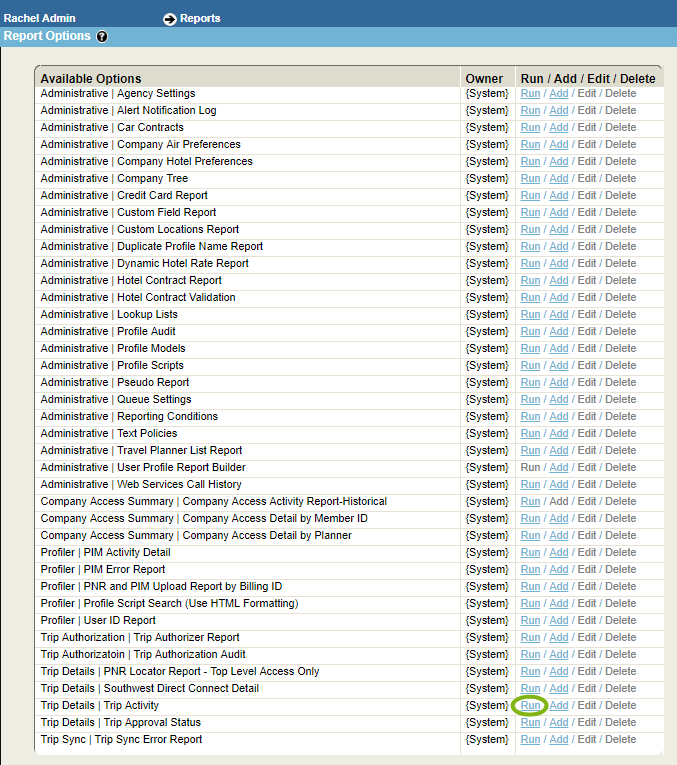Add a Company Hotel Preferences report
The width and height of the screenshot is (677, 765).
(559, 161)
